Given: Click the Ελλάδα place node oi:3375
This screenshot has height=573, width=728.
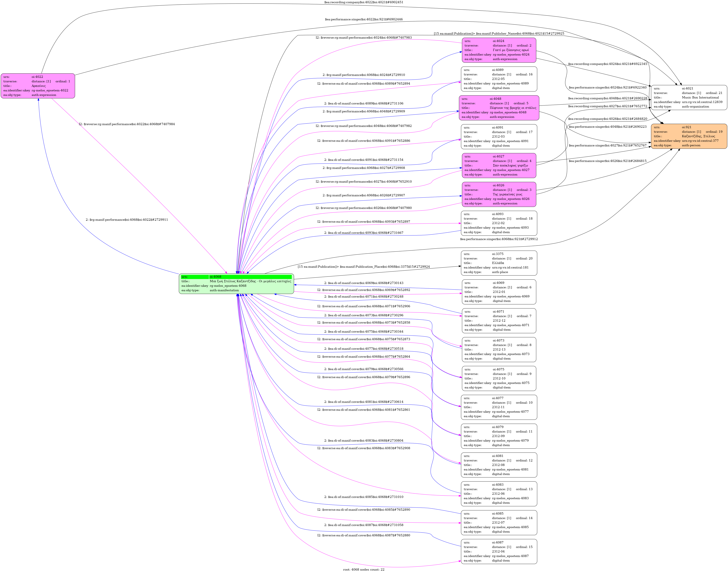Looking at the screenshot, I should point(499,263).
